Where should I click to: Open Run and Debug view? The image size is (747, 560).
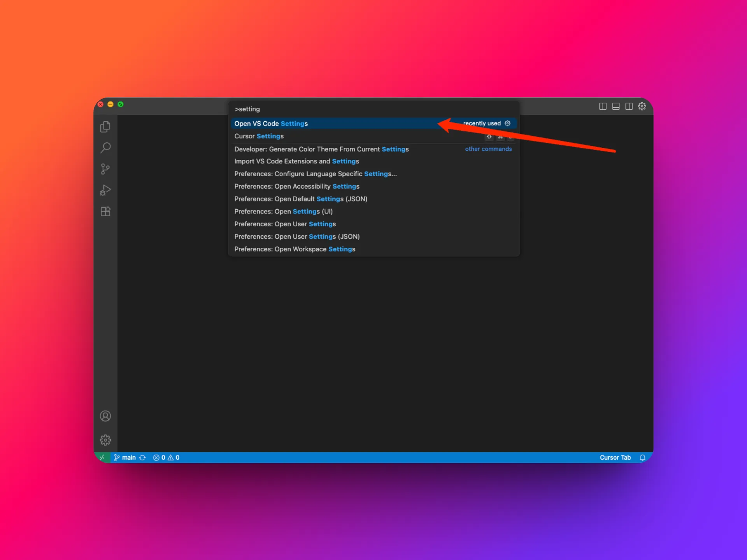point(105,190)
